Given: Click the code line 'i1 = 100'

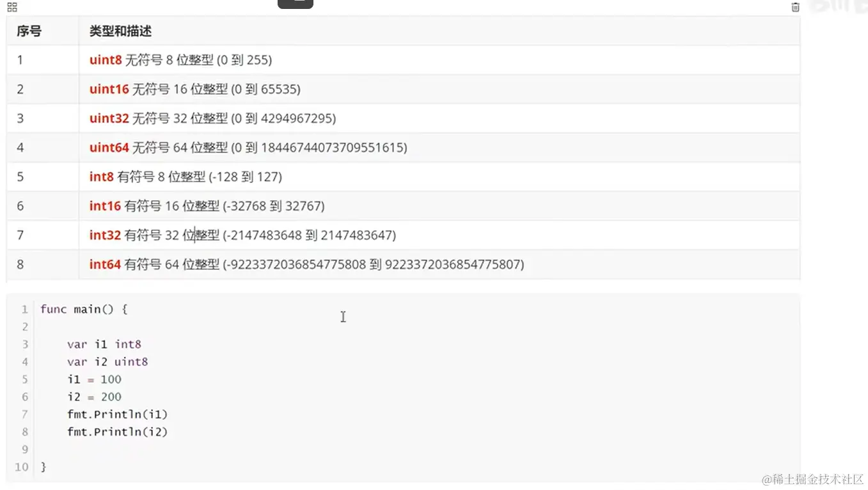Looking at the screenshot, I should (94, 379).
